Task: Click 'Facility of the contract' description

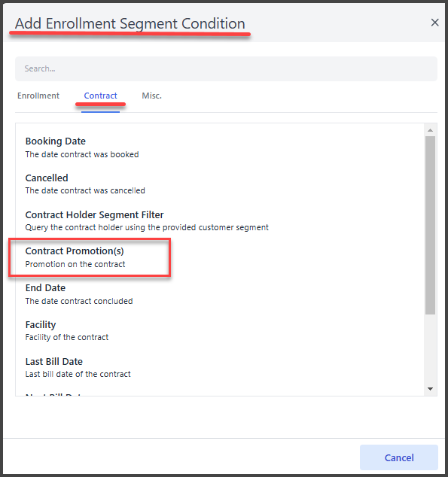Action: point(67,337)
